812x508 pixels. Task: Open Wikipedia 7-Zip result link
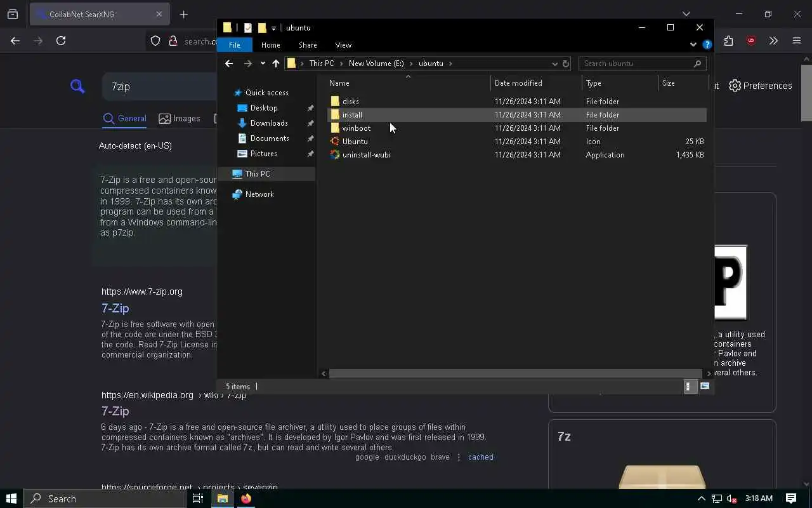115,411
